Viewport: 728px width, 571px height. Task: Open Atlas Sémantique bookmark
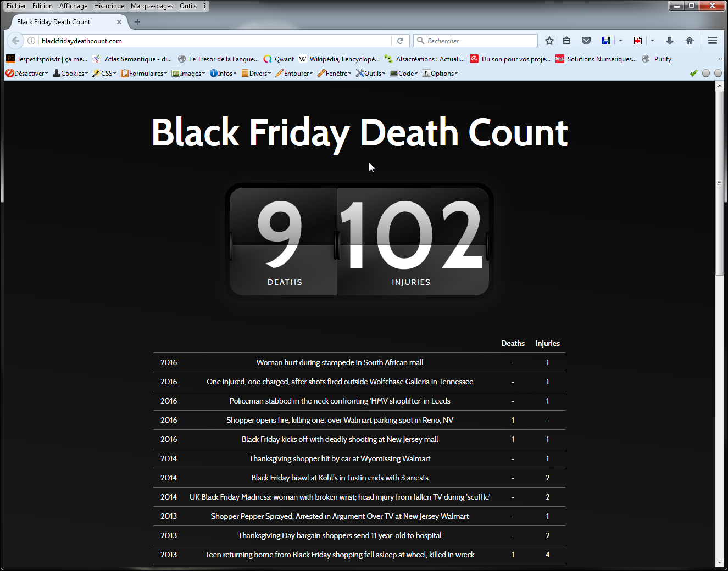tap(132, 59)
